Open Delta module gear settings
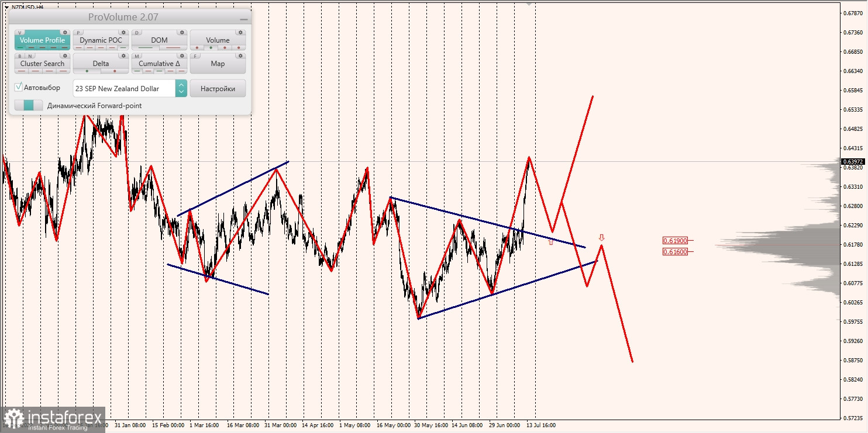This screenshot has height=433, width=868. click(123, 56)
